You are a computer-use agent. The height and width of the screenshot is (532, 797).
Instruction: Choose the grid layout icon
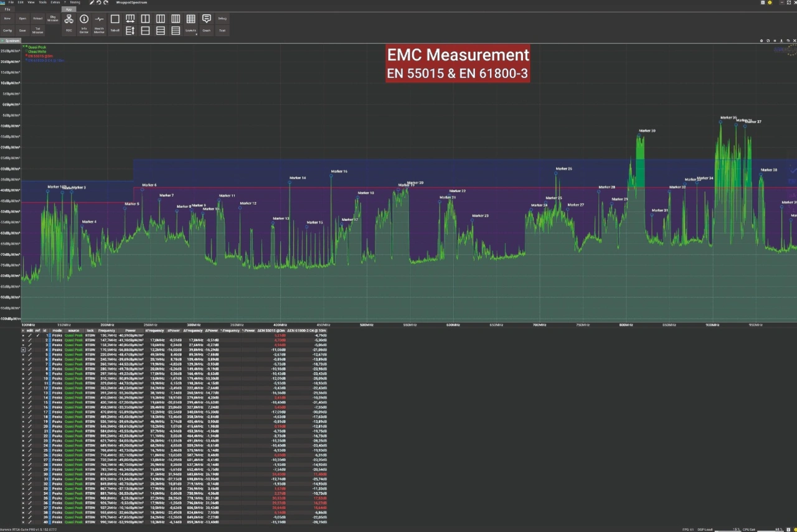(x=191, y=19)
